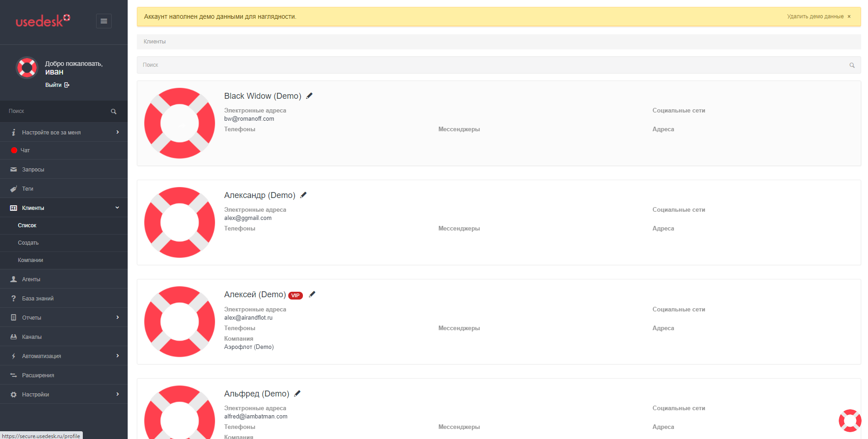The height and width of the screenshot is (439, 868).
Task: Collapse the Клиенты submenu chevron
Action: [x=118, y=208]
